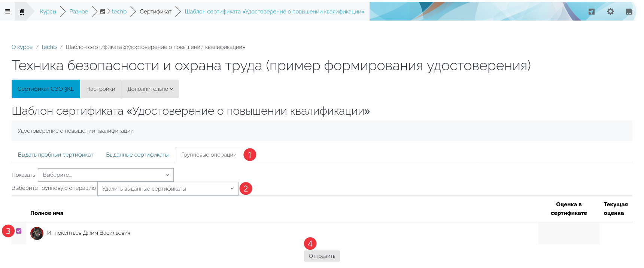Click user avatar of Иннокентьев Джим
The height and width of the screenshot is (268, 644).
click(37, 233)
